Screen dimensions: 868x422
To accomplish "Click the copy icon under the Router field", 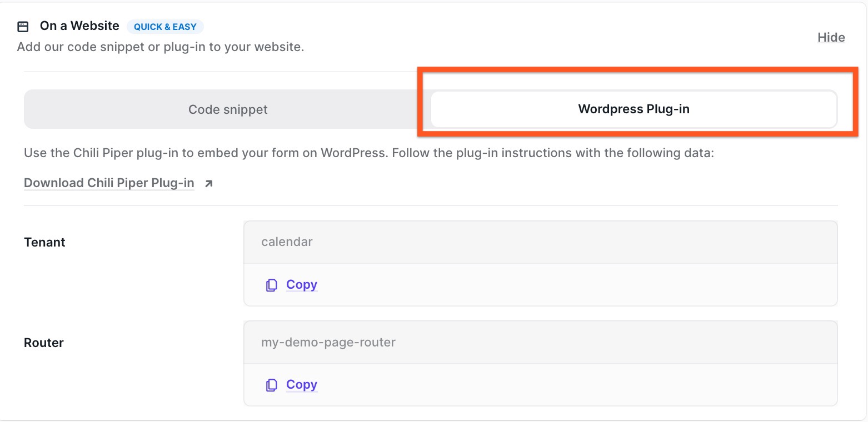I will 271,385.
